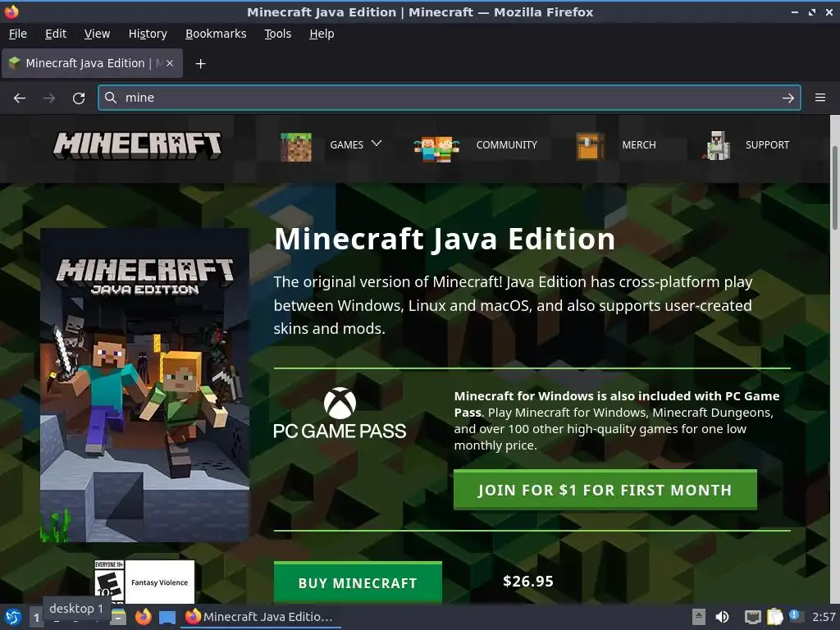Image resolution: width=840 pixels, height=630 pixels.
Task: Click the Minecraft Java Edition box art
Action: coord(144,385)
